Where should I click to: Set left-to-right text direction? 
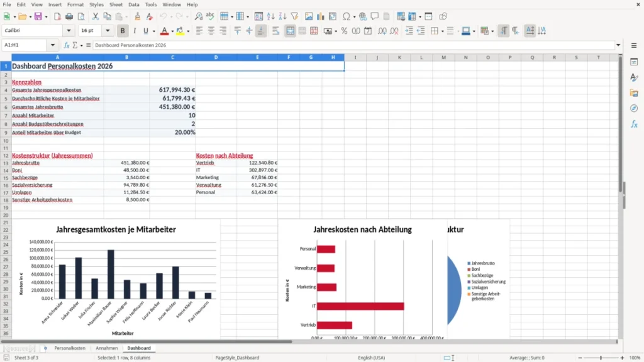click(x=504, y=31)
